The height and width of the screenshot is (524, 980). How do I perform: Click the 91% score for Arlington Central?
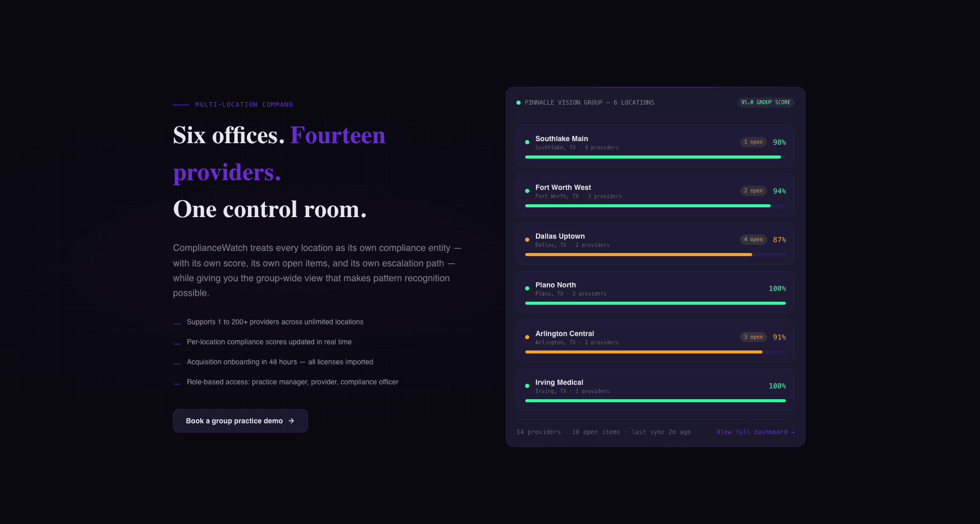tap(779, 337)
